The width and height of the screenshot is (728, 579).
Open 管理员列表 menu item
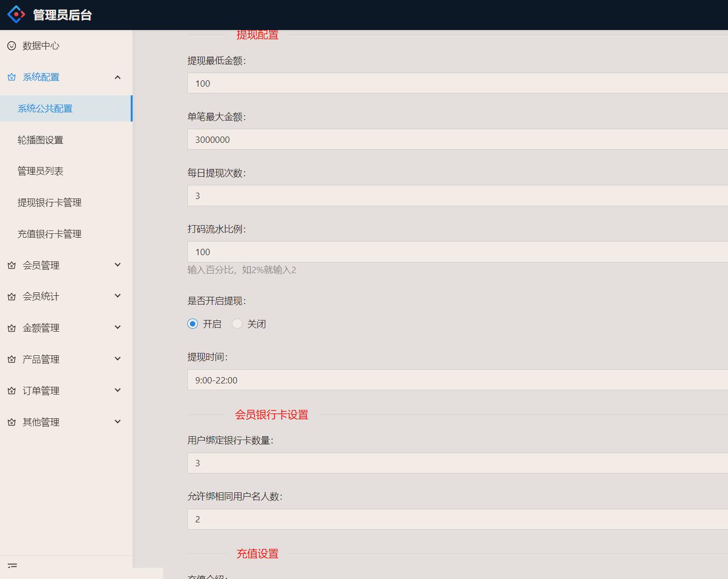point(41,171)
